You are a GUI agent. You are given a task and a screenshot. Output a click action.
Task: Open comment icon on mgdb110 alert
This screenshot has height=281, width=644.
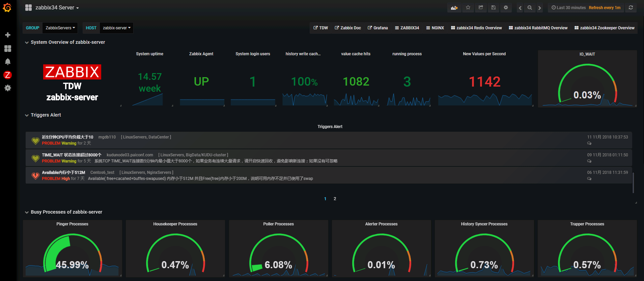589,144
